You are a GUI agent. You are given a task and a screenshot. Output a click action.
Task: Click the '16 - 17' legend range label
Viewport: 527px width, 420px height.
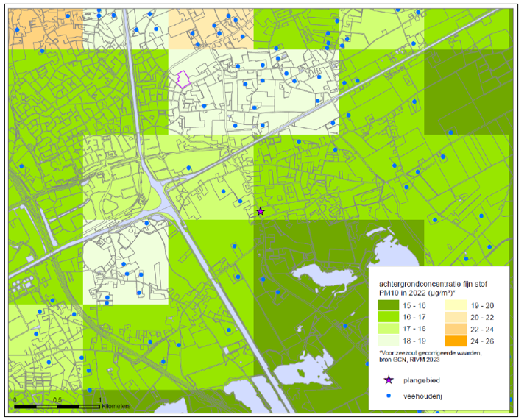click(x=414, y=317)
